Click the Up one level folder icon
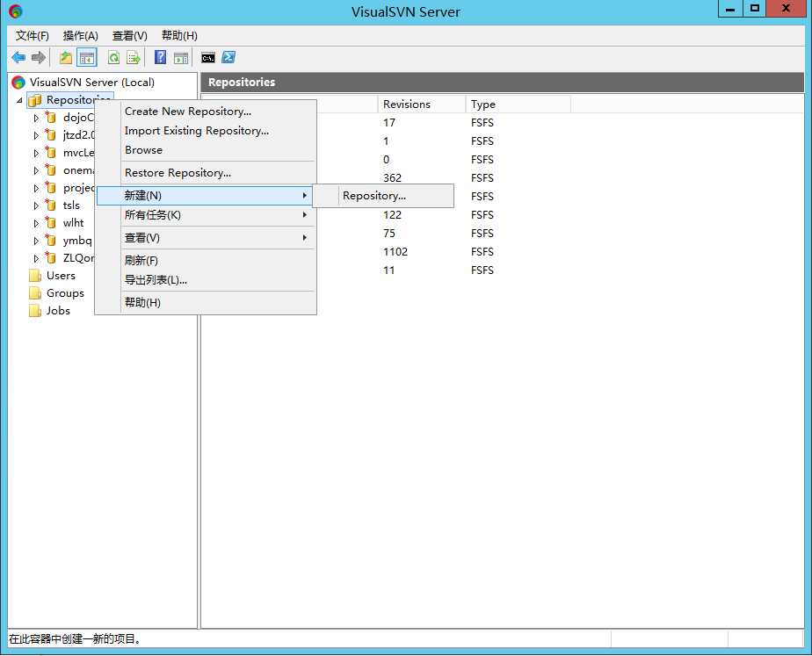812x656 pixels. tap(66, 57)
